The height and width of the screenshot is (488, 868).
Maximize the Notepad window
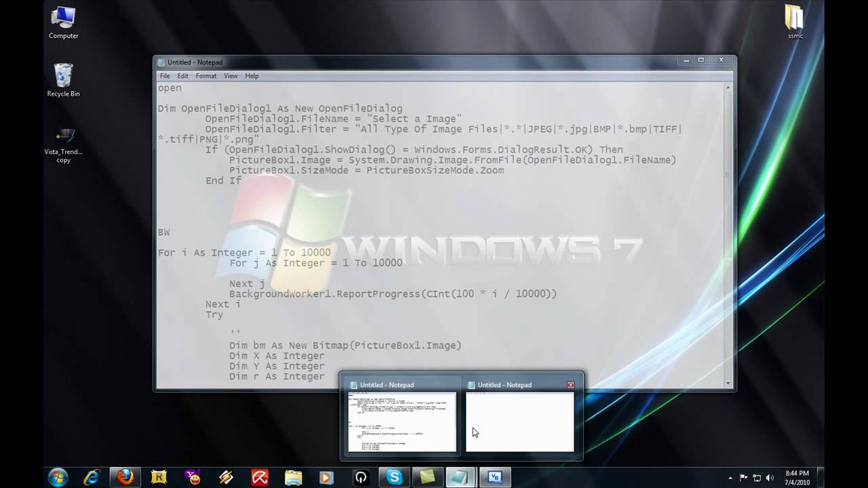coord(701,60)
